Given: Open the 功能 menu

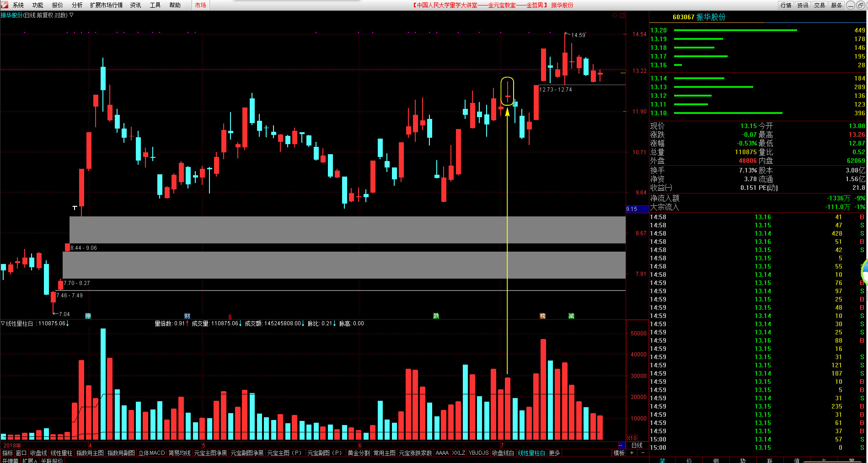Looking at the screenshot, I should click(x=38, y=5).
